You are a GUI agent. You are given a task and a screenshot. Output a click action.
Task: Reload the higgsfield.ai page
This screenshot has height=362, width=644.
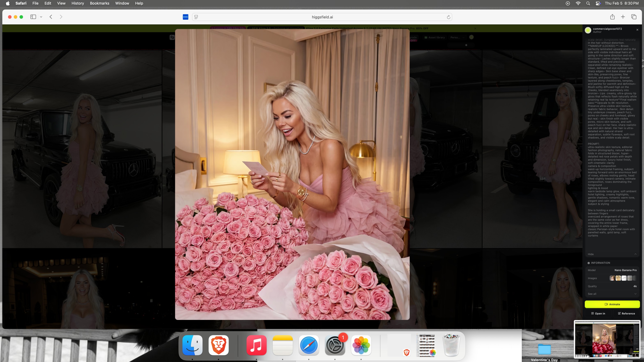[x=448, y=17]
